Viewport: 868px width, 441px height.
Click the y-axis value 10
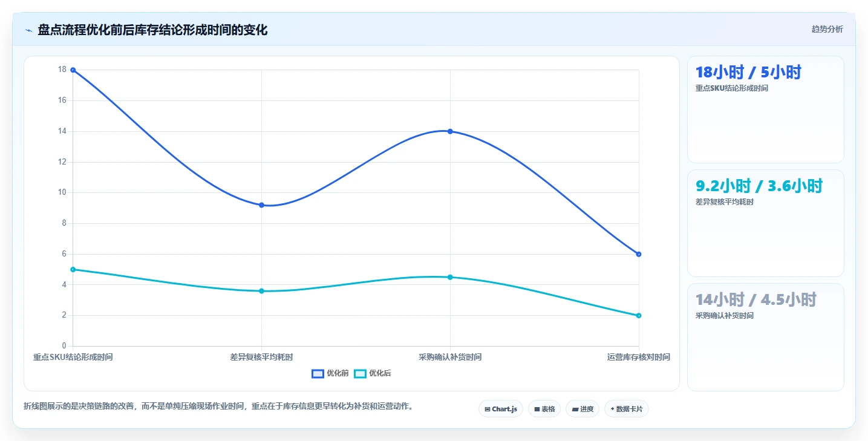click(62, 192)
